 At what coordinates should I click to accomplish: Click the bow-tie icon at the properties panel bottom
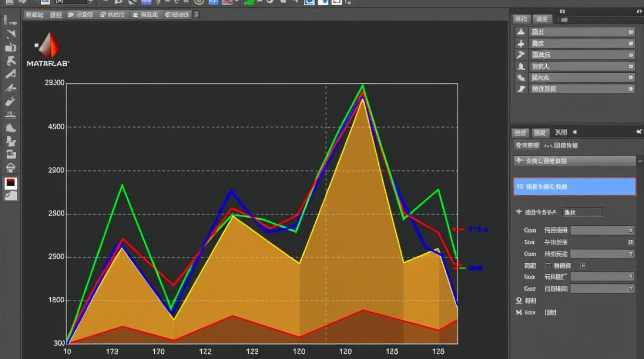coord(518,313)
